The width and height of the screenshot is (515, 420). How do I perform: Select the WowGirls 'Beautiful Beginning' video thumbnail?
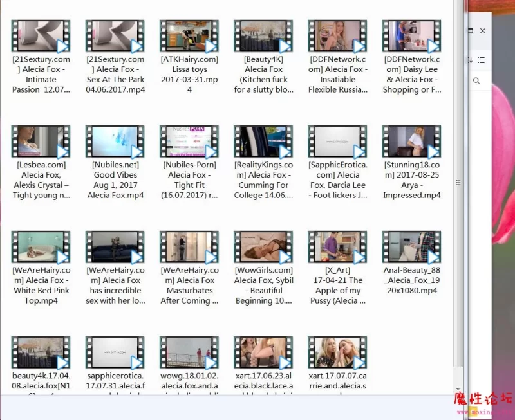coord(263,247)
